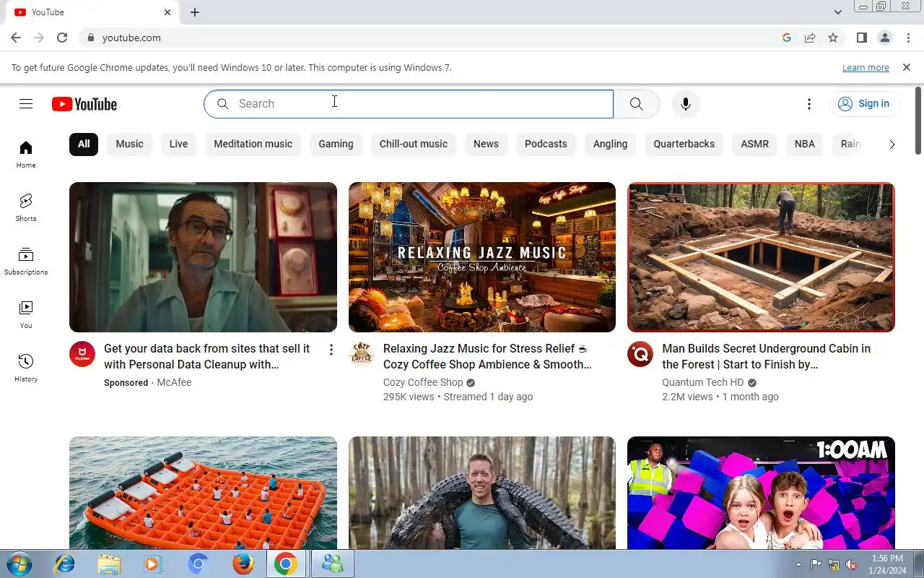Open History in sidebar
The height and width of the screenshot is (578, 924).
(x=26, y=368)
